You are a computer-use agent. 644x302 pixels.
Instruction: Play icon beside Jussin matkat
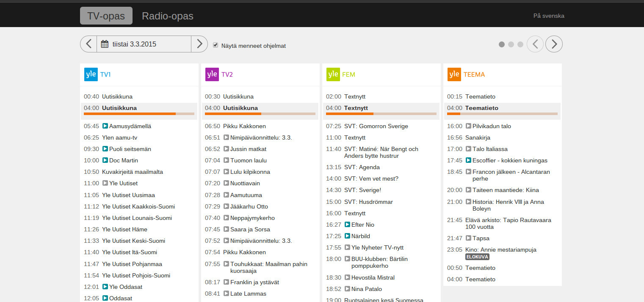coord(226,149)
